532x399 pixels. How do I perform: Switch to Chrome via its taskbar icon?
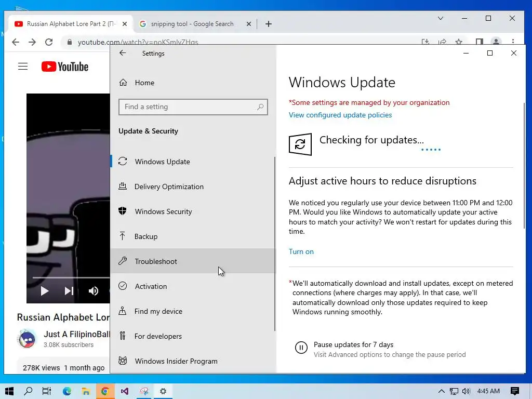(x=105, y=391)
